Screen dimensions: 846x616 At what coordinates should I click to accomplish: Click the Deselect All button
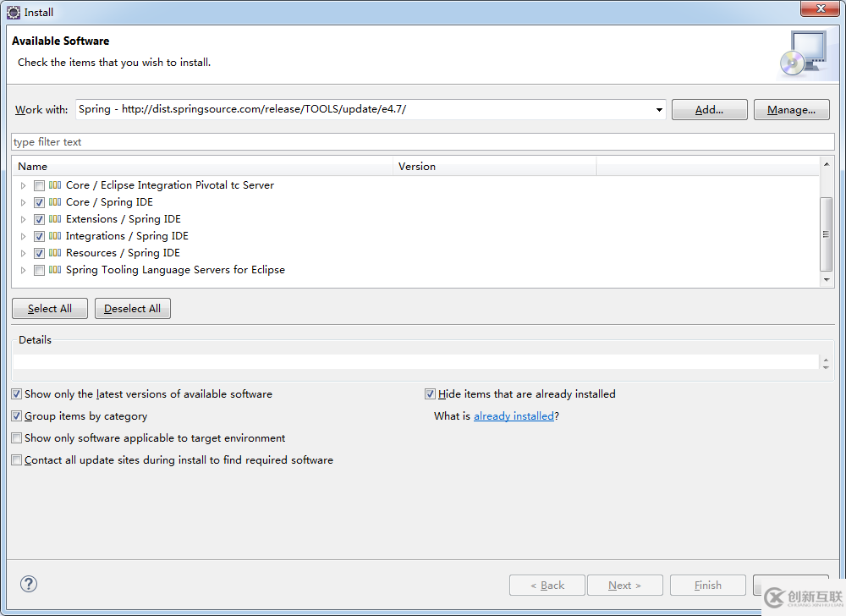click(133, 309)
